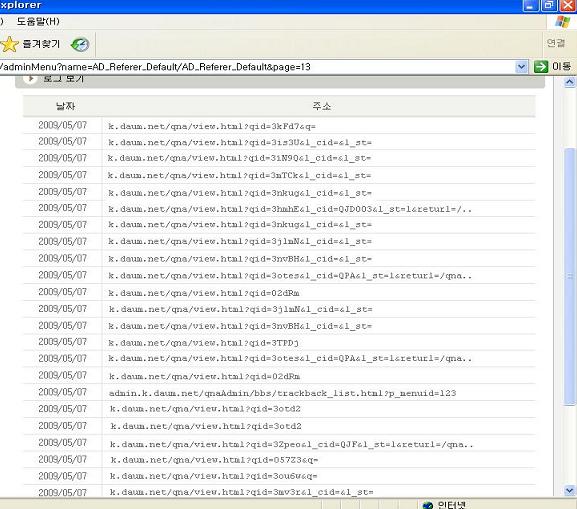Click the date in the qid=3kFd7 row

[62, 126]
